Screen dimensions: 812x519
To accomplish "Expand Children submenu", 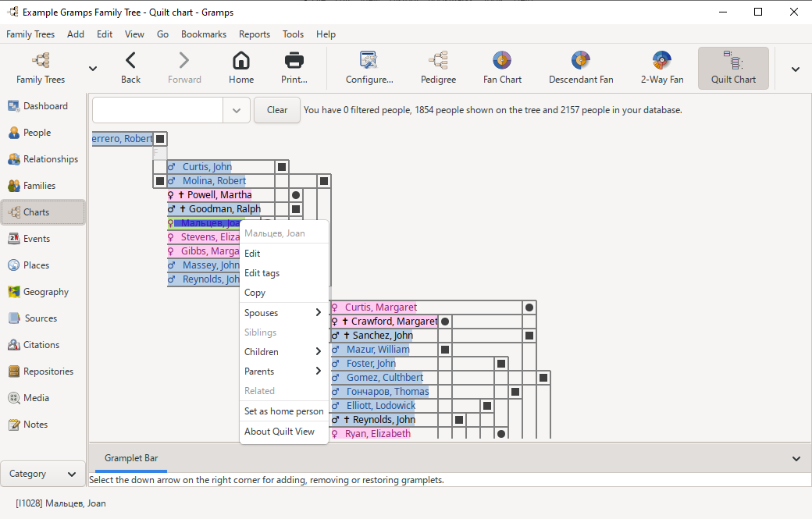I will click(283, 352).
